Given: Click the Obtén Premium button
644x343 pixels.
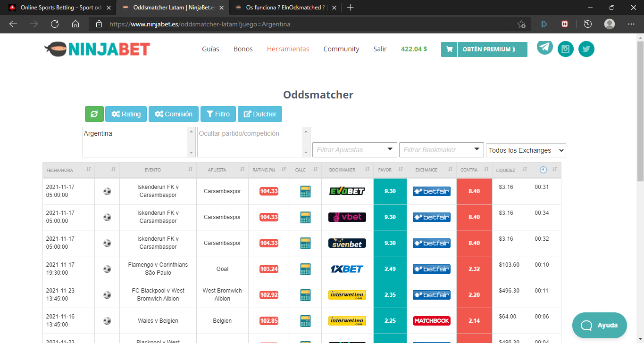Looking at the screenshot, I should pos(484,49).
